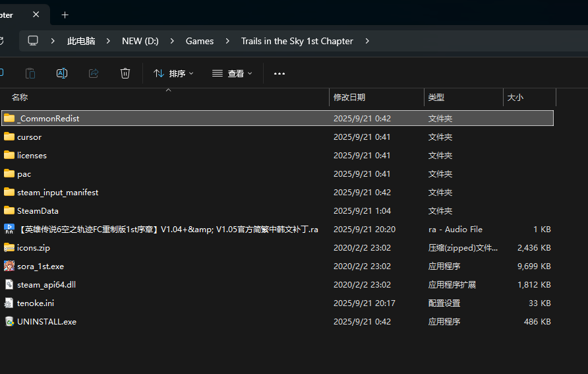This screenshot has width=588, height=374.
Task: Click the 486 KB size value
Action: pos(537,322)
